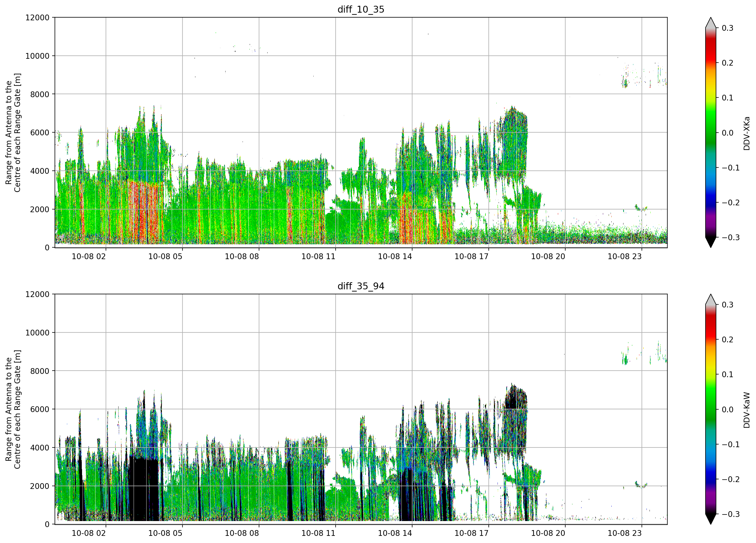Image resolution: width=756 pixels, height=543 pixels.
Task: Click '10-08 11' x-tick under diff_10_35 plot
Action: (x=318, y=256)
